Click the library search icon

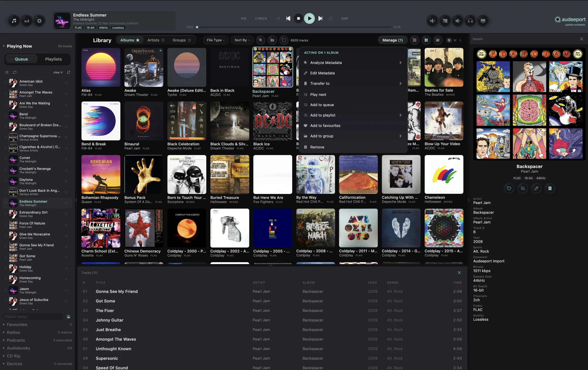[x=260, y=40]
